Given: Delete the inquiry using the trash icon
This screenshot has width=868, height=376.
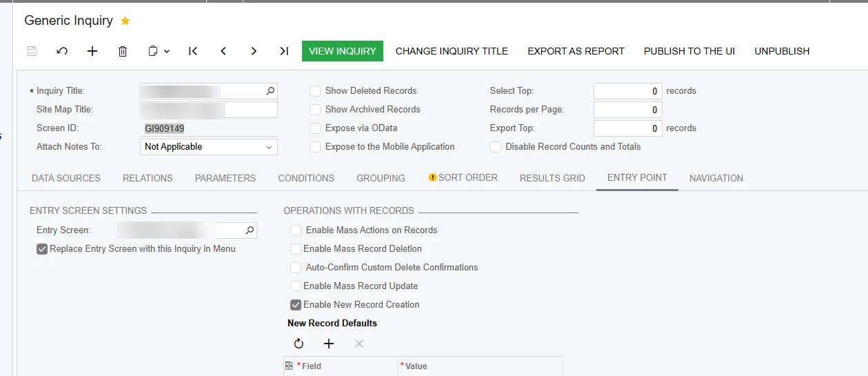Looking at the screenshot, I should [123, 51].
